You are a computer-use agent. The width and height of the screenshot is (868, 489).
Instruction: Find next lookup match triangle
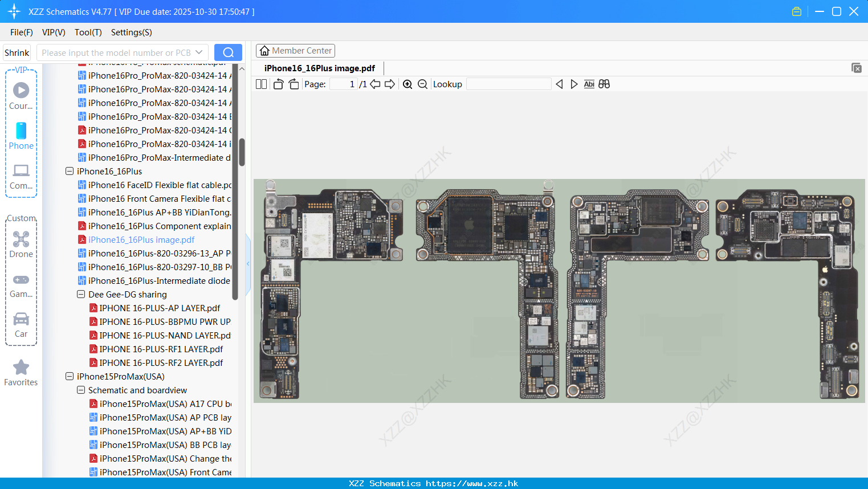(x=574, y=84)
